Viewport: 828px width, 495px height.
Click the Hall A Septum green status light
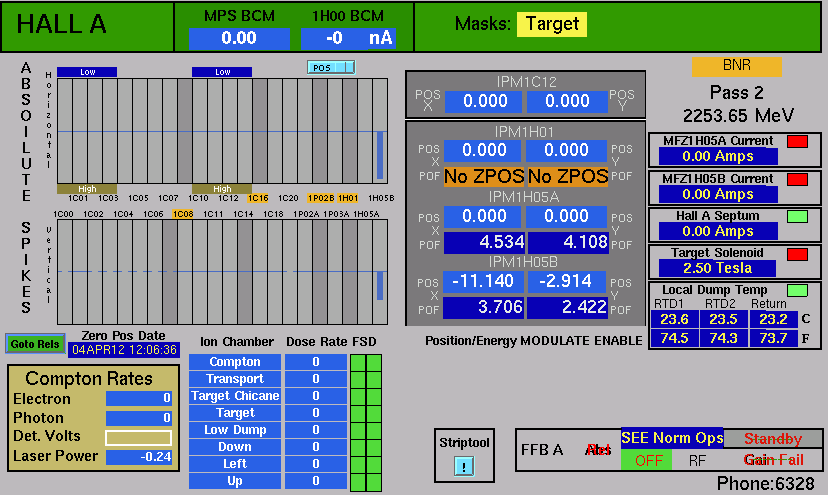797,217
